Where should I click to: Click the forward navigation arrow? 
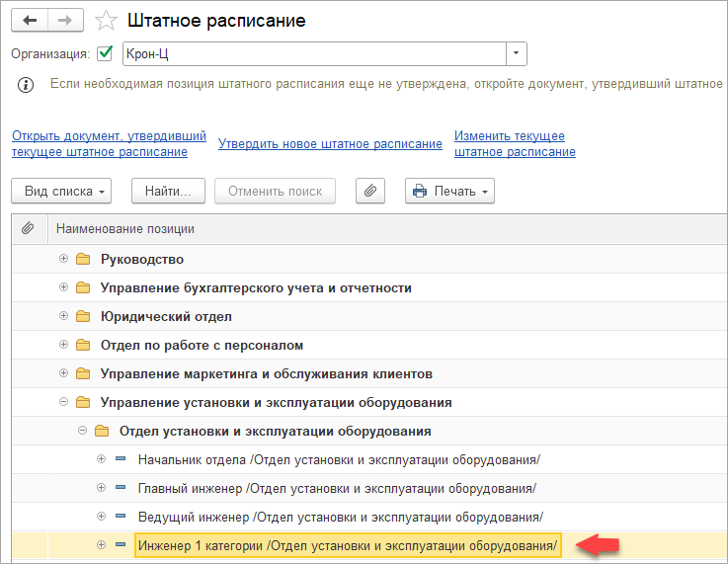(65, 21)
